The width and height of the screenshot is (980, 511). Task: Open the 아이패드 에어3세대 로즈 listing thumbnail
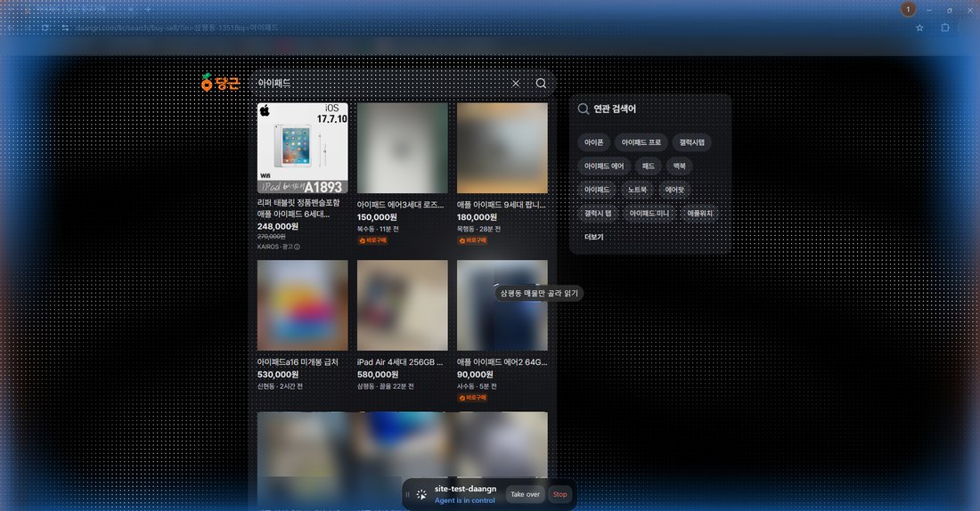(x=403, y=148)
